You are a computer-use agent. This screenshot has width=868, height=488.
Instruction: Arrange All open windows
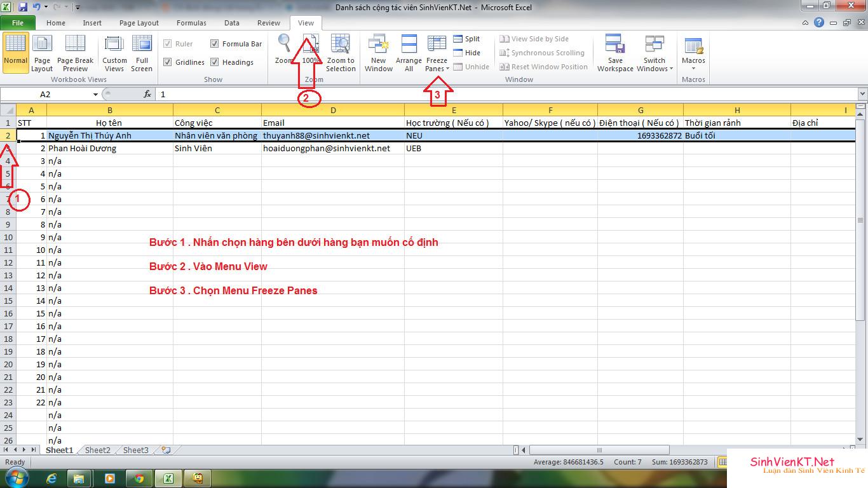(x=409, y=53)
